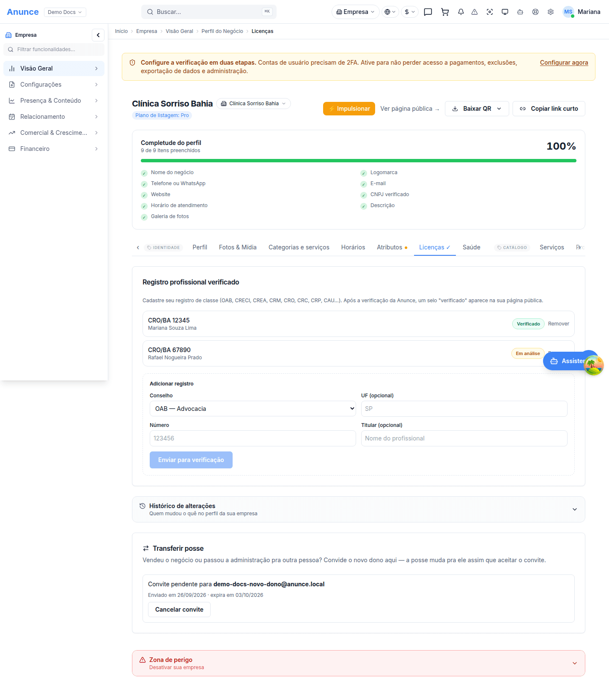Click the UF (opcional) input field
Image resolution: width=609 pixels, height=700 pixels.
click(464, 409)
